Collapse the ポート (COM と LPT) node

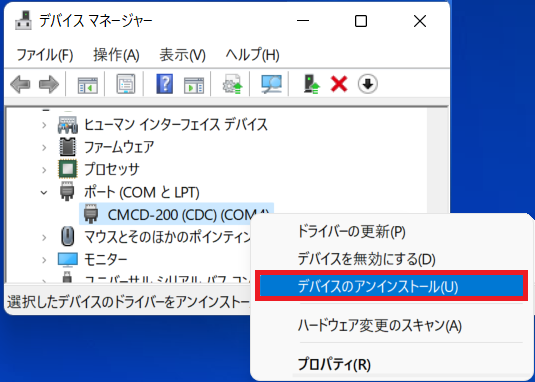44,192
